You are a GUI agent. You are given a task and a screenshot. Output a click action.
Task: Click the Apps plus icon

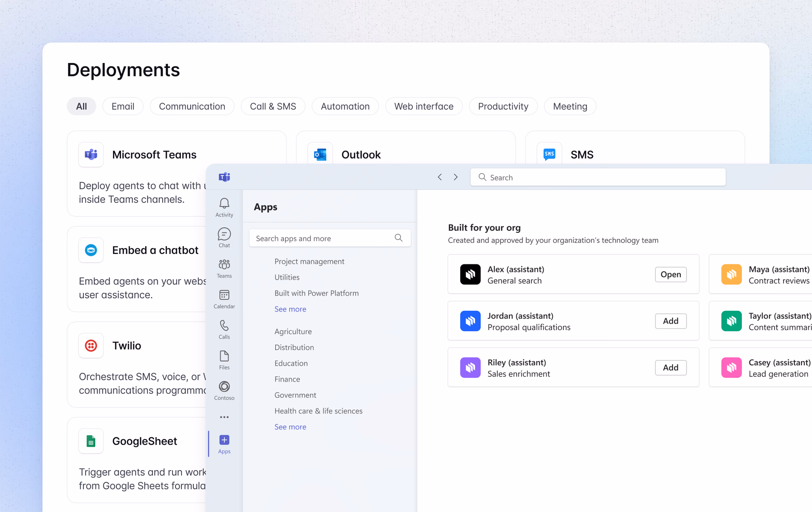[224, 440]
